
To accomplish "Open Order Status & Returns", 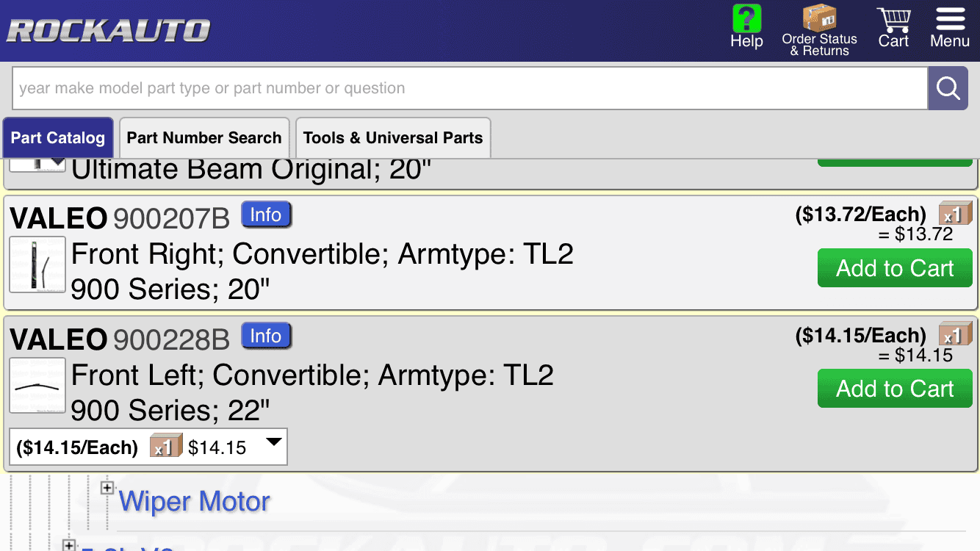I will click(x=819, y=30).
